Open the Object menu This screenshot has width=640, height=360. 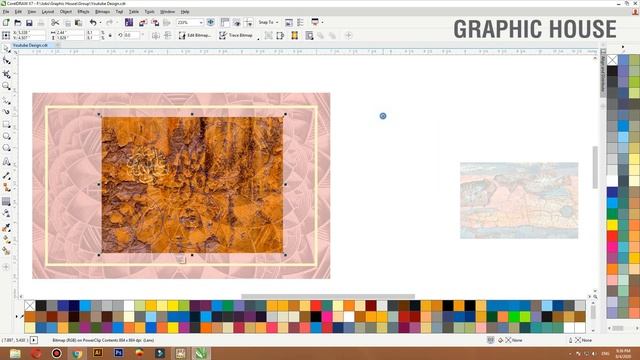click(66, 12)
